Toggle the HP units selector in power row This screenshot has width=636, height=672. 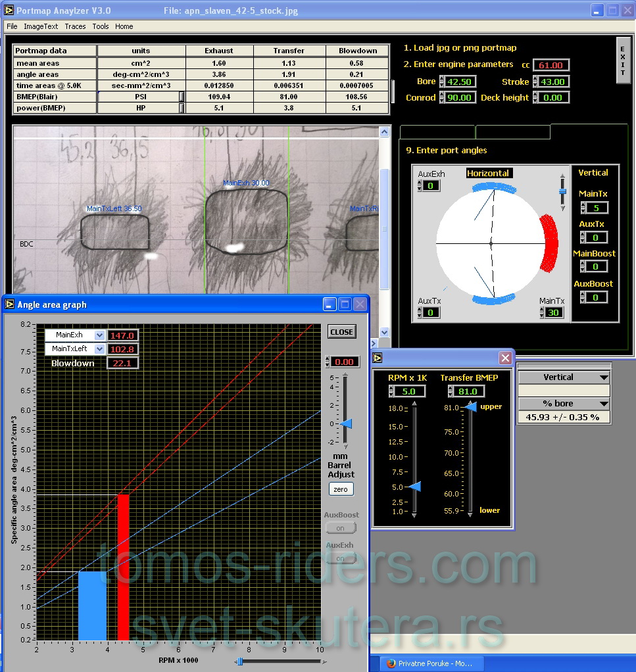[x=182, y=108]
